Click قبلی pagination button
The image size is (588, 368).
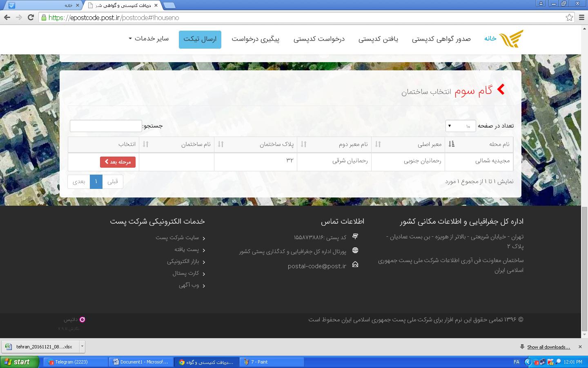[113, 182]
